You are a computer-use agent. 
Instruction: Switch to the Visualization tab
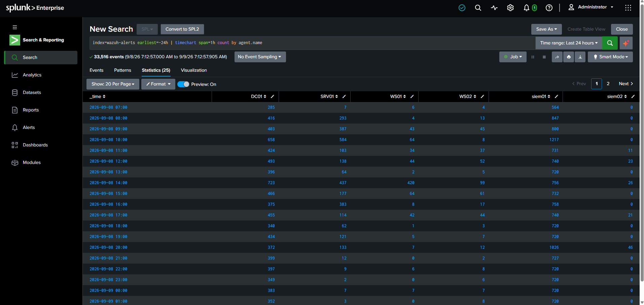pos(194,70)
